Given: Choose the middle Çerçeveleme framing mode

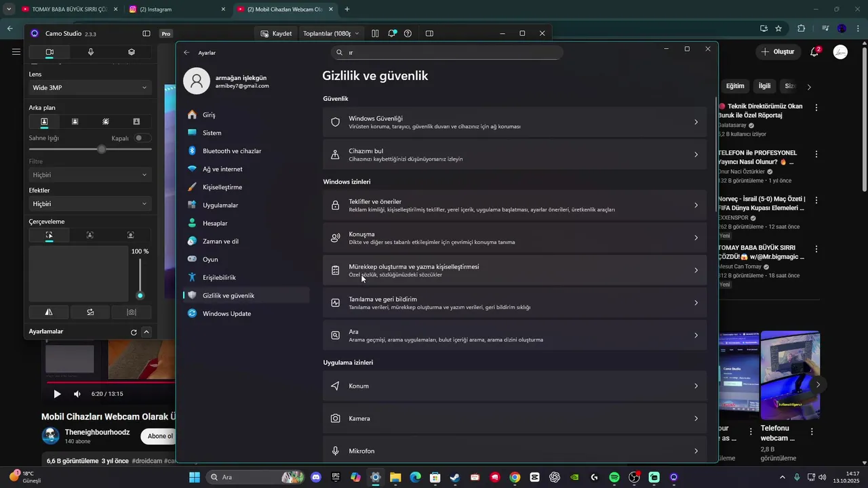Looking at the screenshot, I should 90,235.
